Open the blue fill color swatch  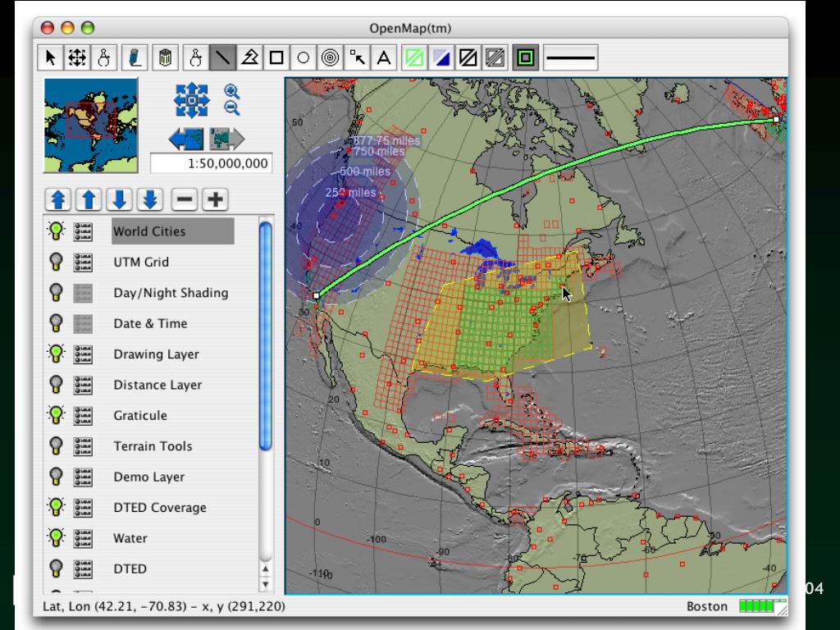click(x=441, y=57)
